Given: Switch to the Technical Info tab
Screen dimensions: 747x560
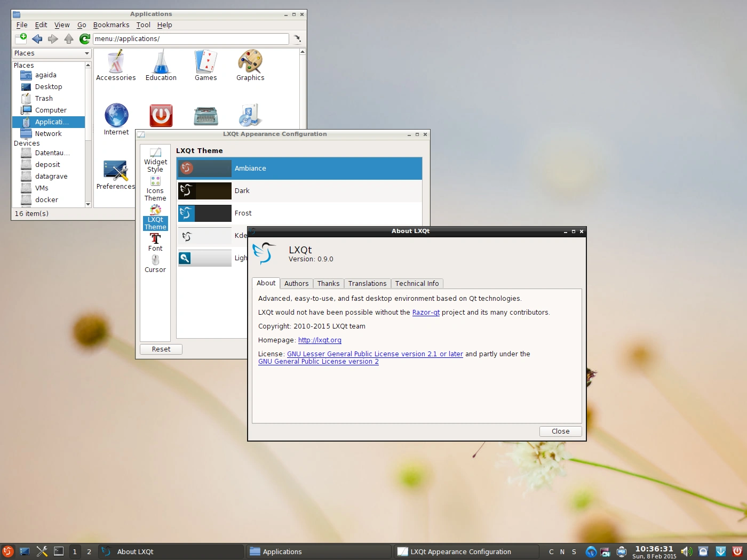Looking at the screenshot, I should click(x=417, y=284).
